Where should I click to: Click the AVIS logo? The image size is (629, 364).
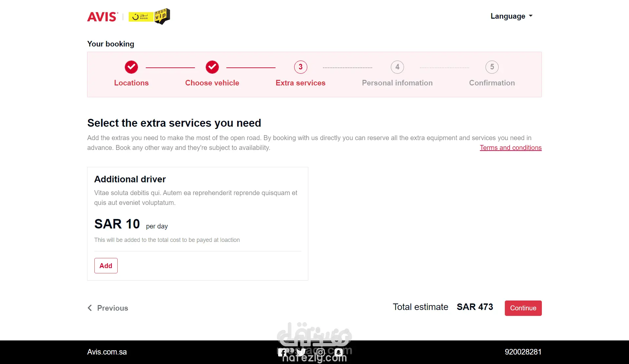[x=102, y=17]
